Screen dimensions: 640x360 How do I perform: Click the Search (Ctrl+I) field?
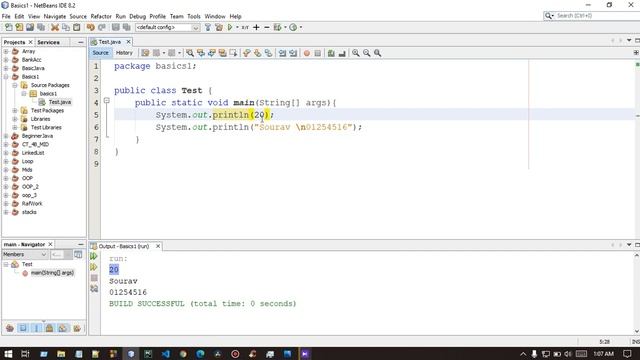[597, 16]
